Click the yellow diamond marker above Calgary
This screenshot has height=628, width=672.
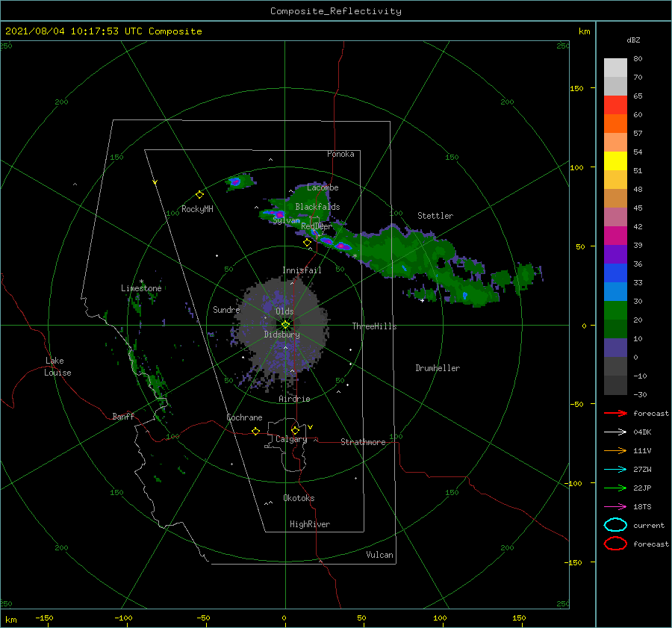[x=295, y=430]
